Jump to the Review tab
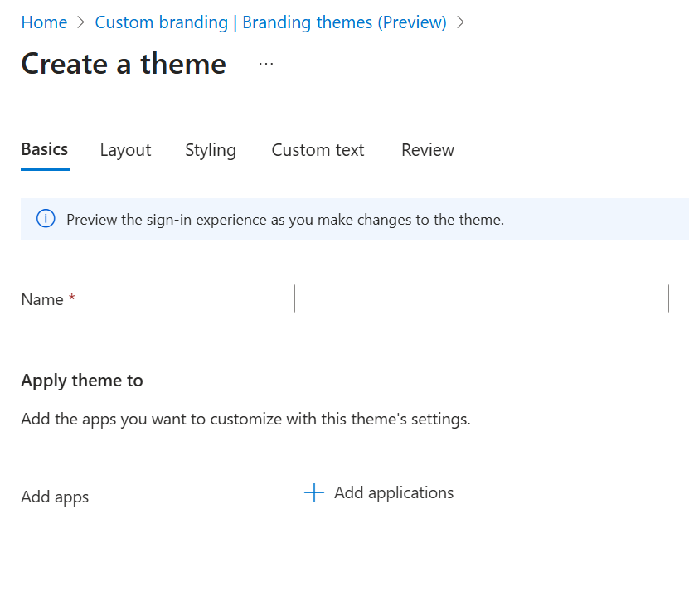The width and height of the screenshot is (689, 616). tap(428, 150)
